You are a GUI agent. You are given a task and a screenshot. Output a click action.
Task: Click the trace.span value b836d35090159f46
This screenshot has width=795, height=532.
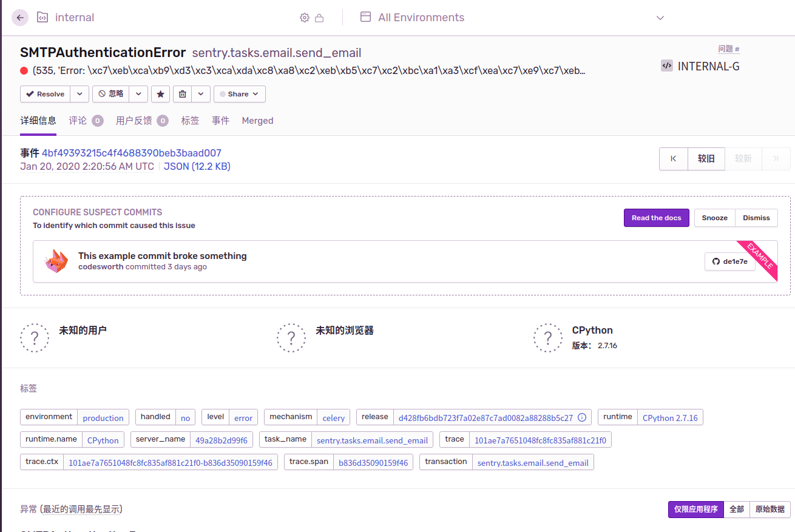pyautogui.click(x=373, y=463)
